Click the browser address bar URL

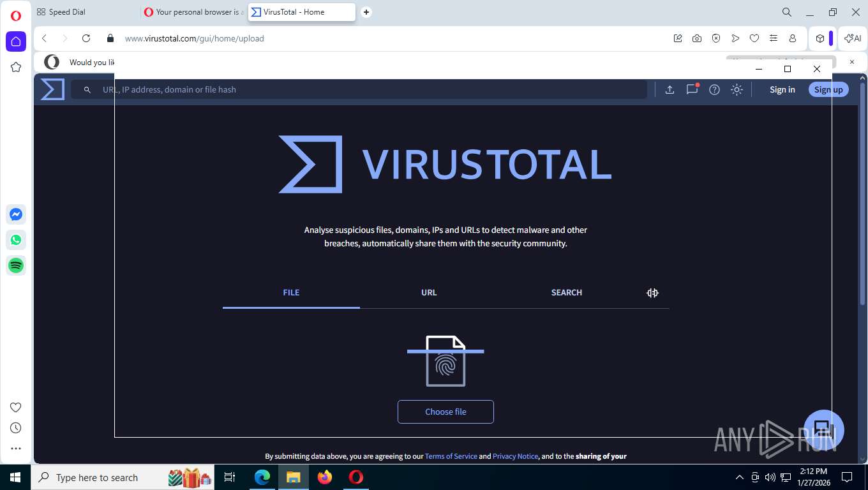(x=194, y=38)
